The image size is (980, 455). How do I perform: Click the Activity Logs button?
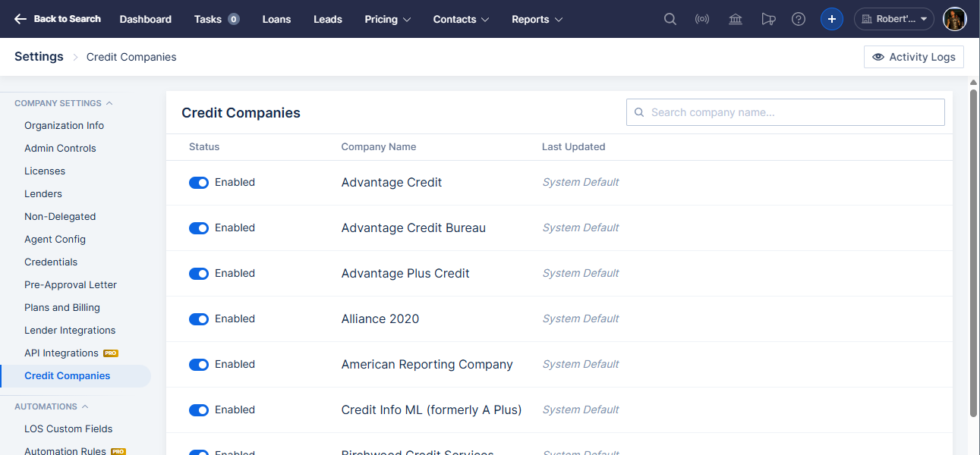(914, 57)
